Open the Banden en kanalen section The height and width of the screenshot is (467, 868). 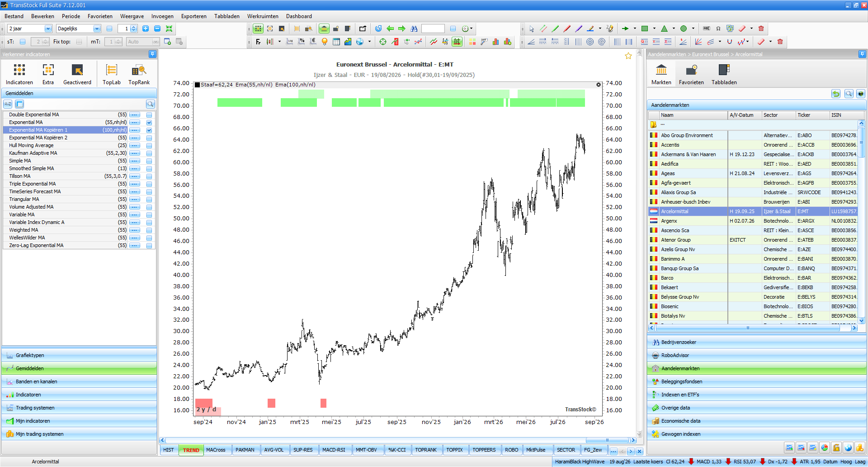pyautogui.click(x=80, y=381)
